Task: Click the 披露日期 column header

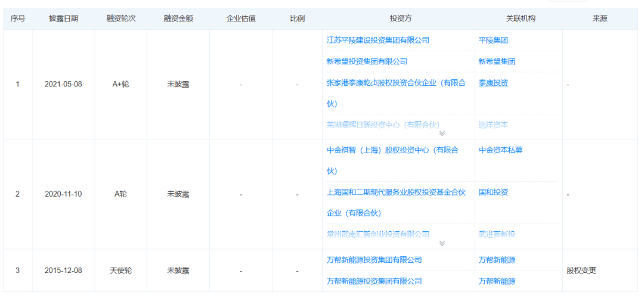Action: (63, 18)
